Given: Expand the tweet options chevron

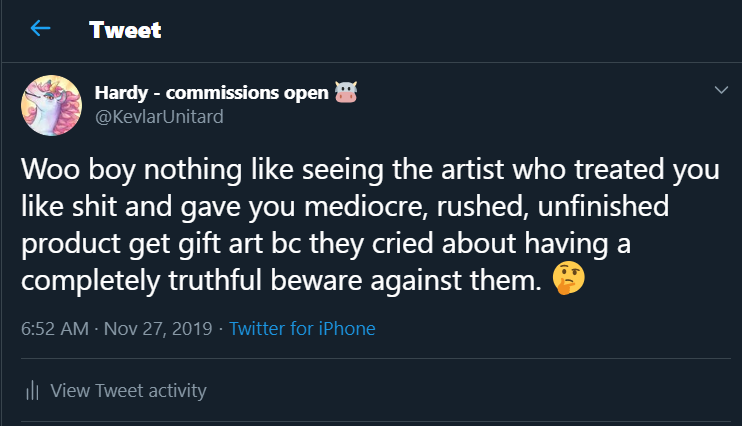Looking at the screenshot, I should tap(721, 91).
